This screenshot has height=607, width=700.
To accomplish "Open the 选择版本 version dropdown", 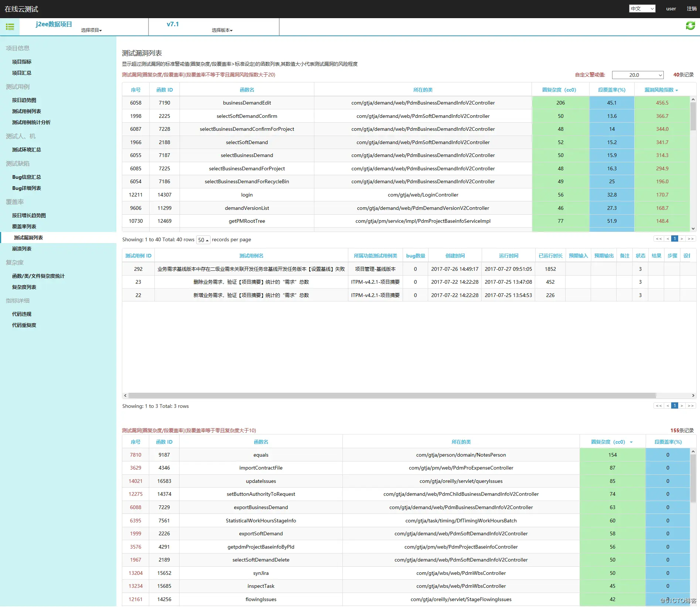I will (x=222, y=30).
